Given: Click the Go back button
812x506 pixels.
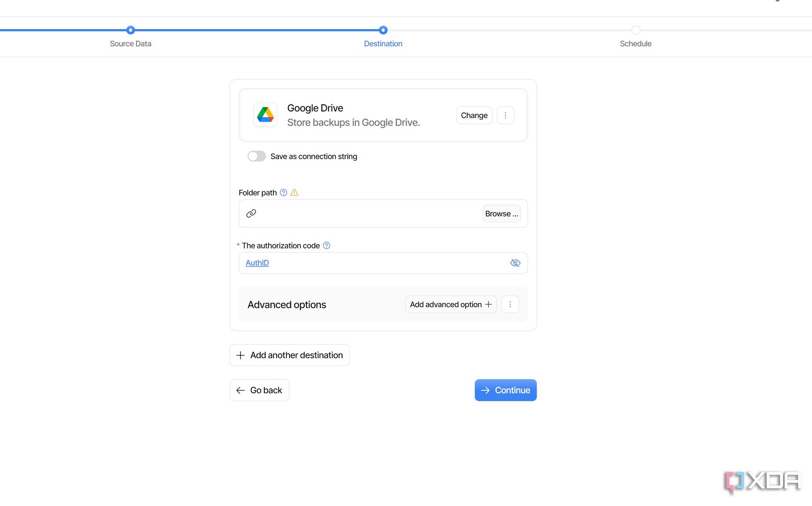Looking at the screenshot, I should point(259,390).
